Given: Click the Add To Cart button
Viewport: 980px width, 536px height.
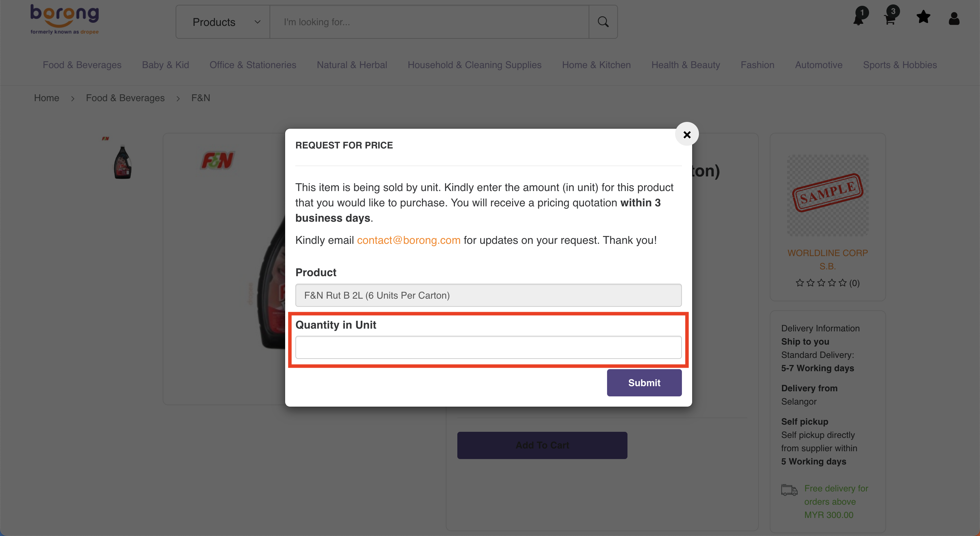Looking at the screenshot, I should [x=542, y=445].
